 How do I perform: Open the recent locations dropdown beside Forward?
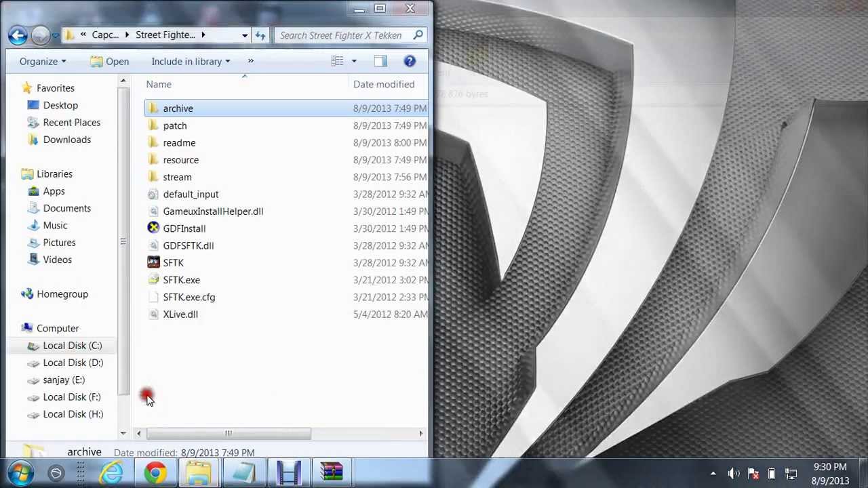56,35
